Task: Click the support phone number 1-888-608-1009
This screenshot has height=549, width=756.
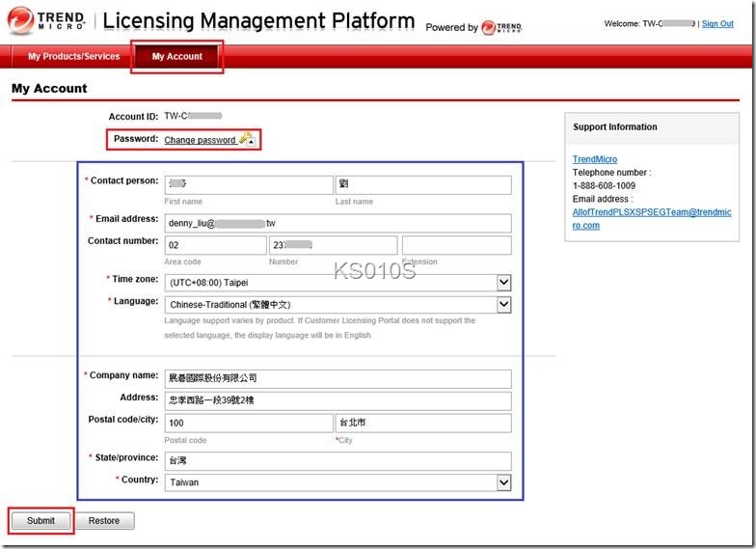Action: 604,185
